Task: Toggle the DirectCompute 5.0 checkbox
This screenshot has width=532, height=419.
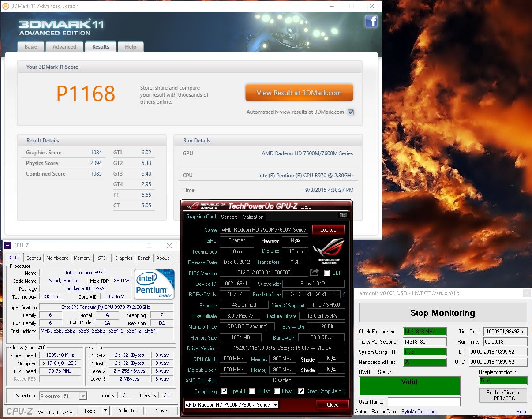Action: point(301,391)
